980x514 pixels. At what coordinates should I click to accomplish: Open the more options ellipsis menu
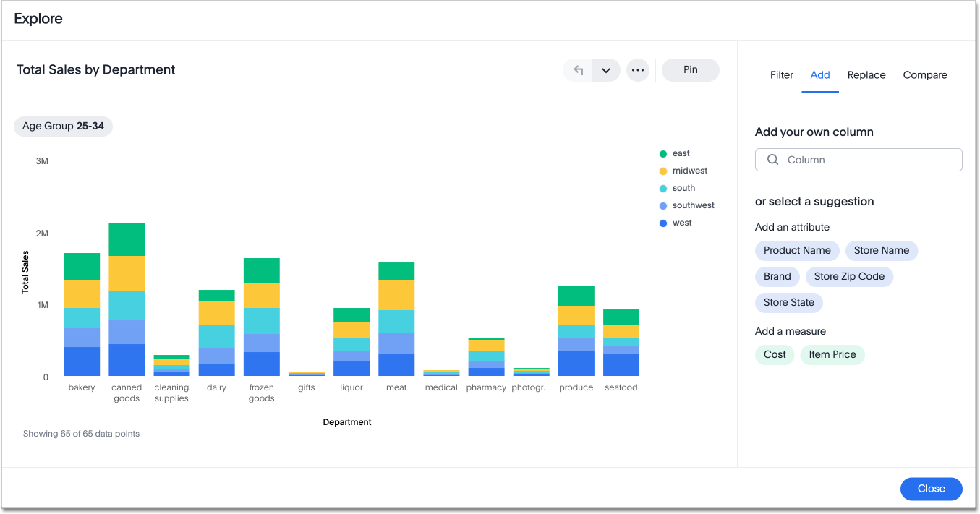point(637,70)
